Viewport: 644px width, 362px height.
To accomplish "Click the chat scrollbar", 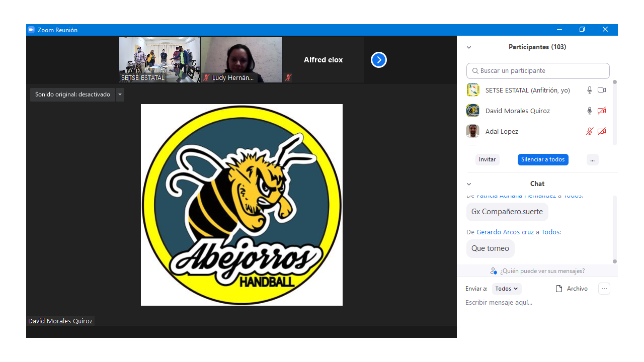I will click(x=615, y=229).
